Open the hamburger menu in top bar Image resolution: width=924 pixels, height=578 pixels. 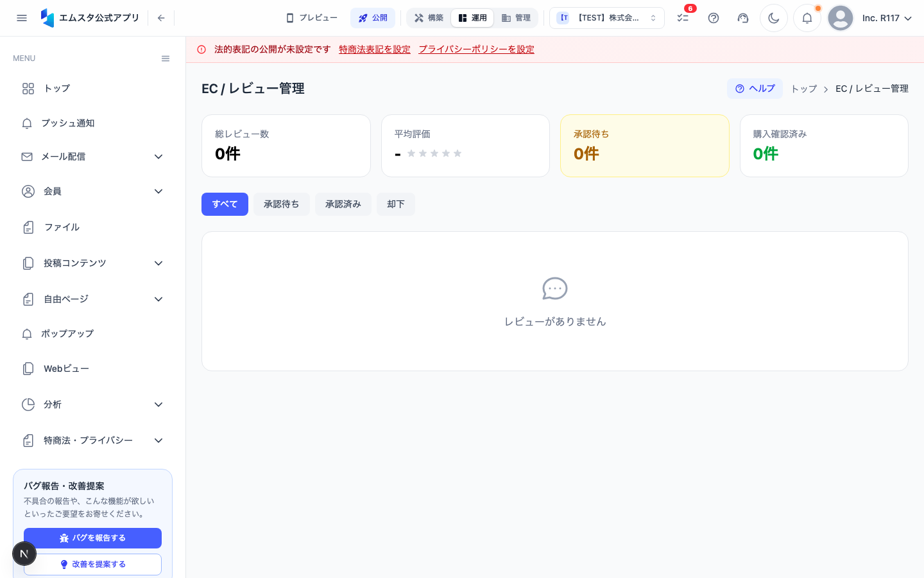point(22,18)
